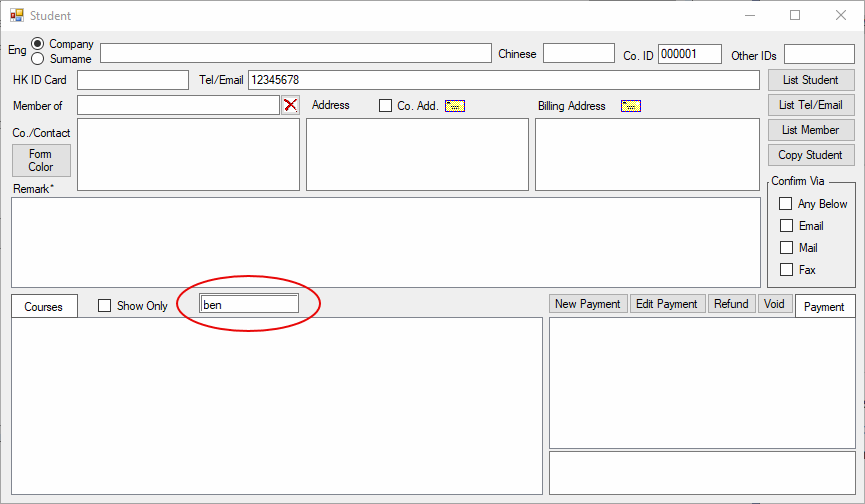Click the Student window app icon
This screenshot has height=504, width=865.
(17, 15)
